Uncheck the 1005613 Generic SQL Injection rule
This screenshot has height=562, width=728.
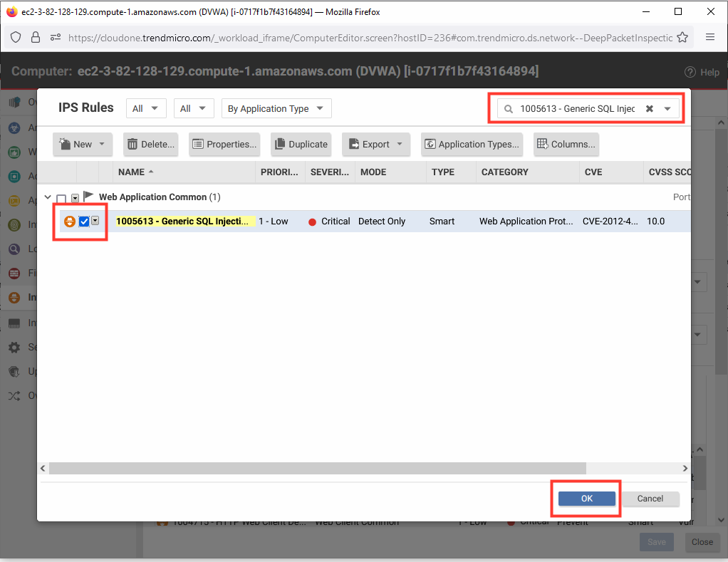(x=84, y=222)
